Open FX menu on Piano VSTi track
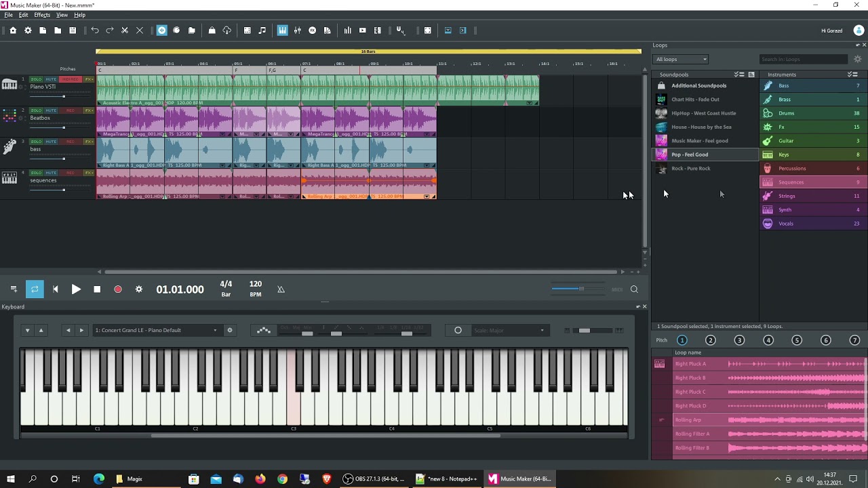868x488 pixels. tap(89, 79)
